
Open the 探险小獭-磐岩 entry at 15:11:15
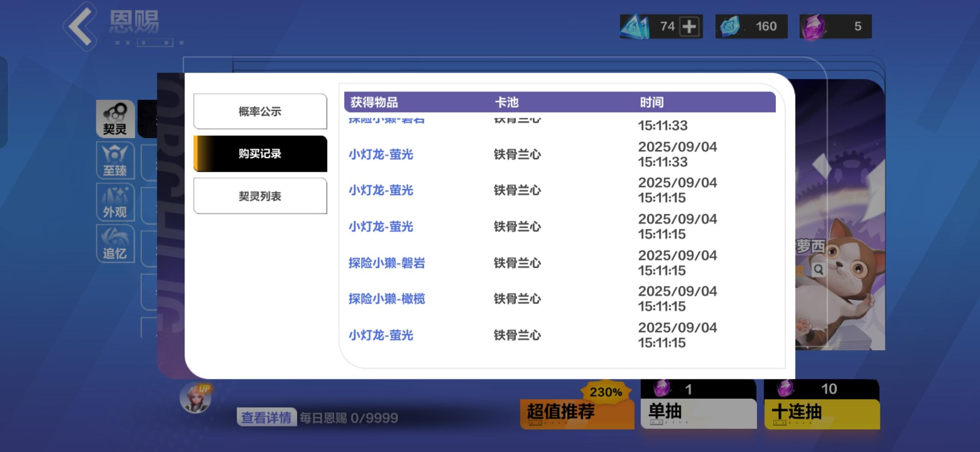click(387, 263)
